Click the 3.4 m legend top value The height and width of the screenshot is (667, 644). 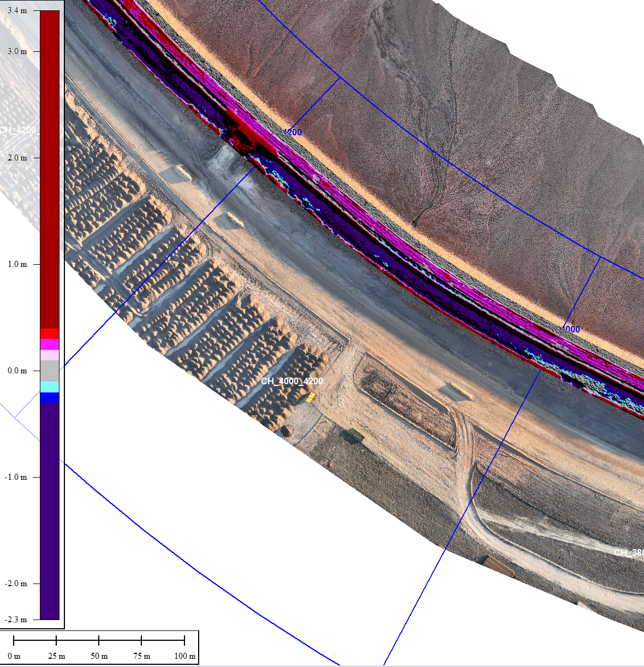[x=17, y=10]
